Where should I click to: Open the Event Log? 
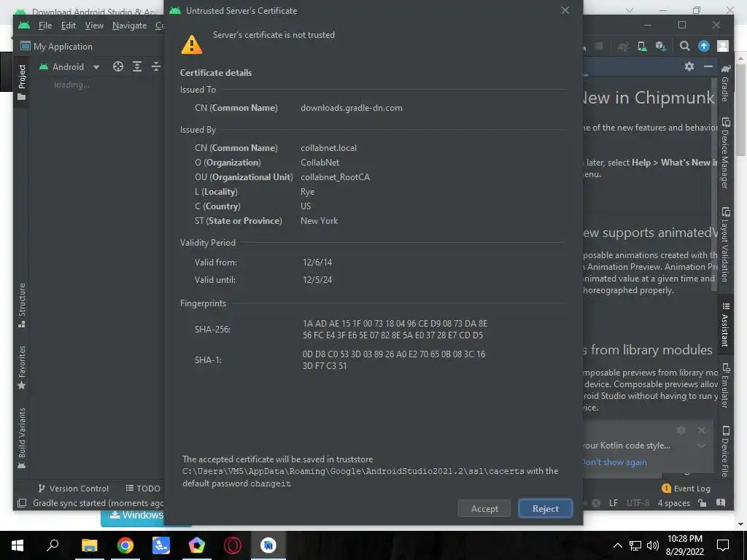coord(686,489)
